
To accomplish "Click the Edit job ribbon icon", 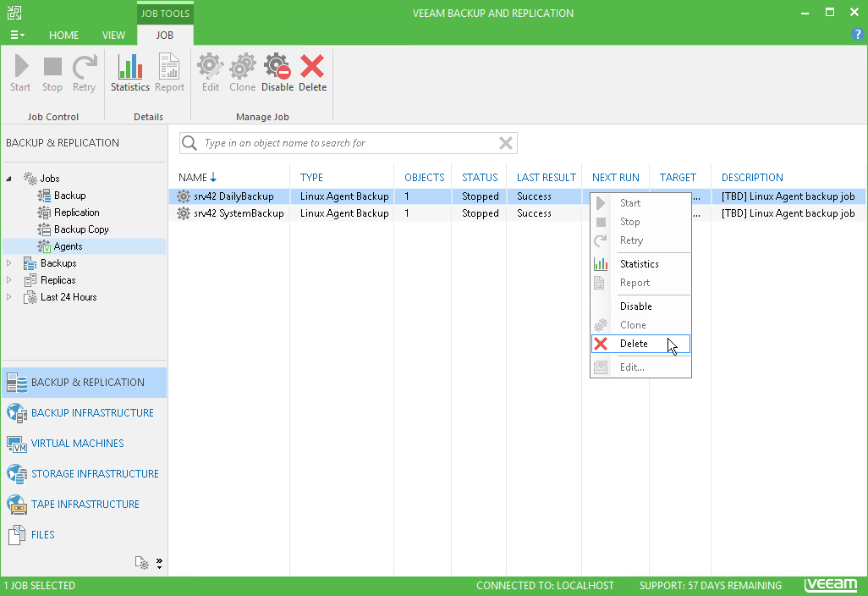I will (211, 73).
